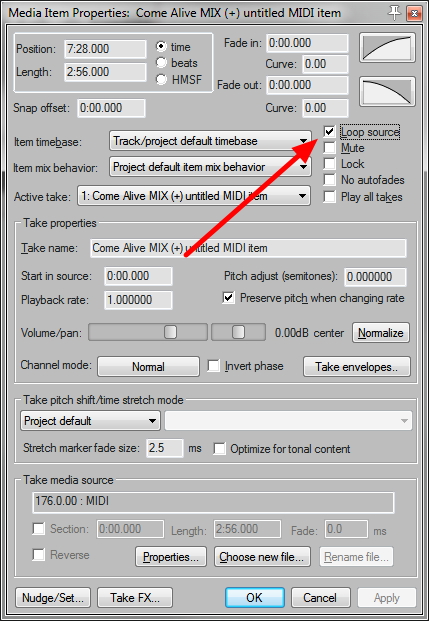Click the Pitch adjust semitones field
429x621 pixels.
click(375, 276)
